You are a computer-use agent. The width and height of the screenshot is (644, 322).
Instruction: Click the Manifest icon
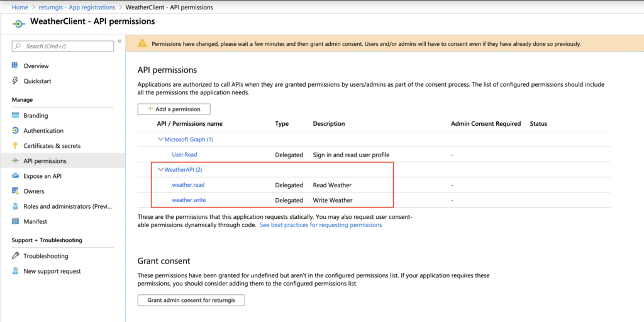pos(15,221)
